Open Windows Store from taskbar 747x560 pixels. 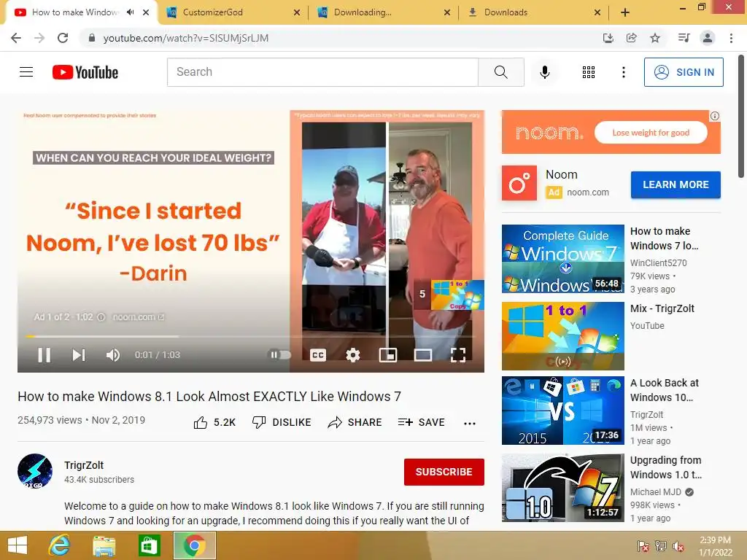[149, 545]
